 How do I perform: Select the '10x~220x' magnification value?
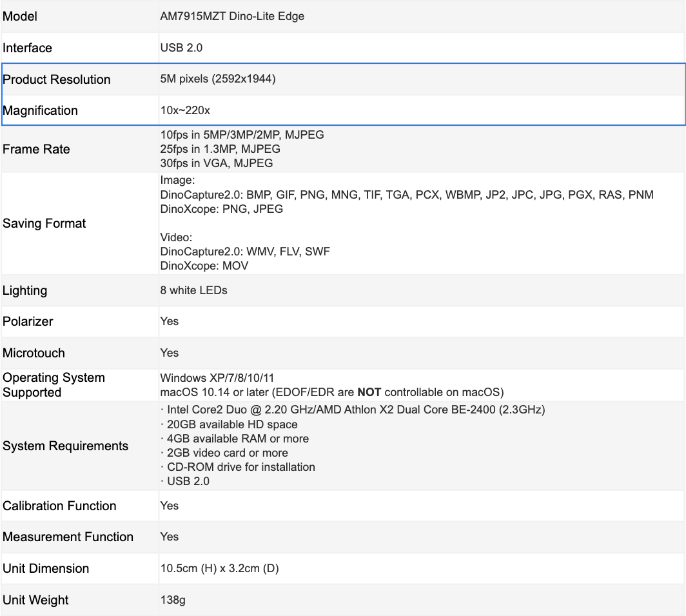click(x=185, y=110)
